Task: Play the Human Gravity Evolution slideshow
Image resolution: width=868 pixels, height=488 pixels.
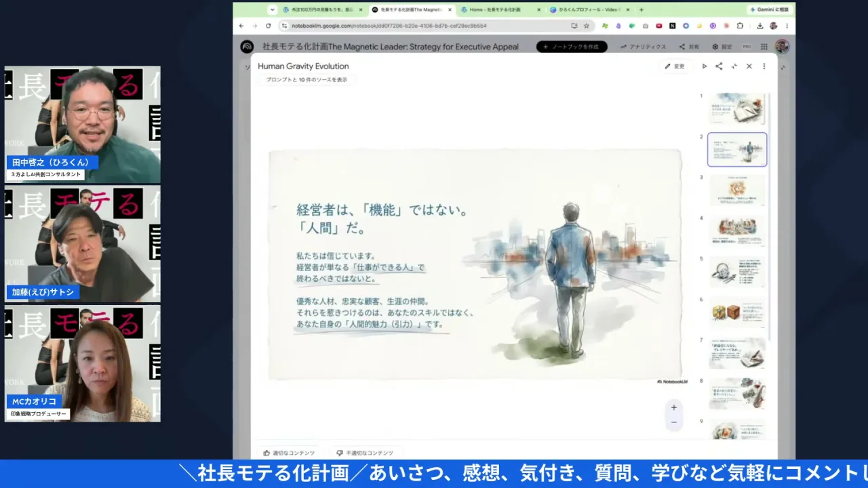Action: pos(704,66)
